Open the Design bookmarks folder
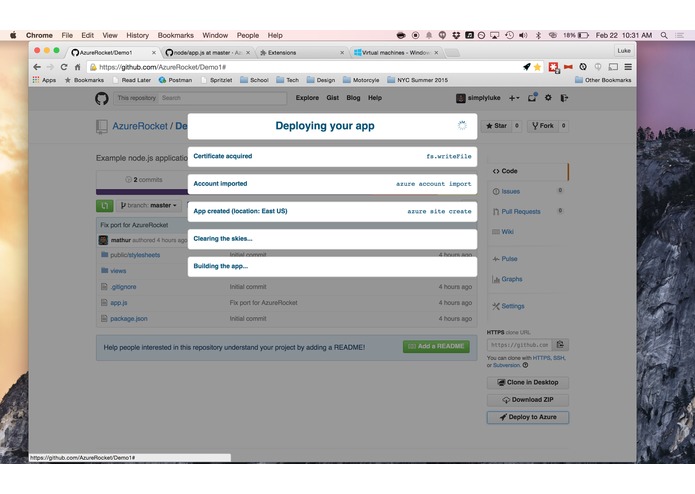 [321, 80]
